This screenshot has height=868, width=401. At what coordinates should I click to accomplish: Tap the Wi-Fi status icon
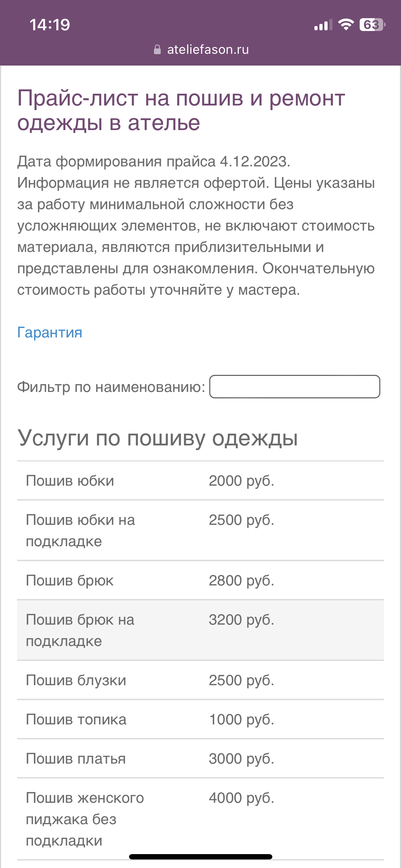pyautogui.click(x=346, y=25)
